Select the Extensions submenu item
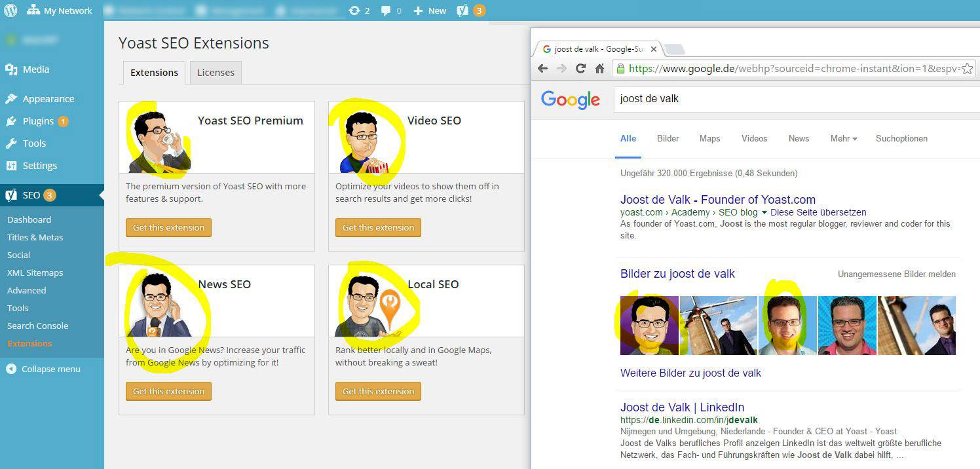Screen dimensions: 980x469 click(29, 343)
